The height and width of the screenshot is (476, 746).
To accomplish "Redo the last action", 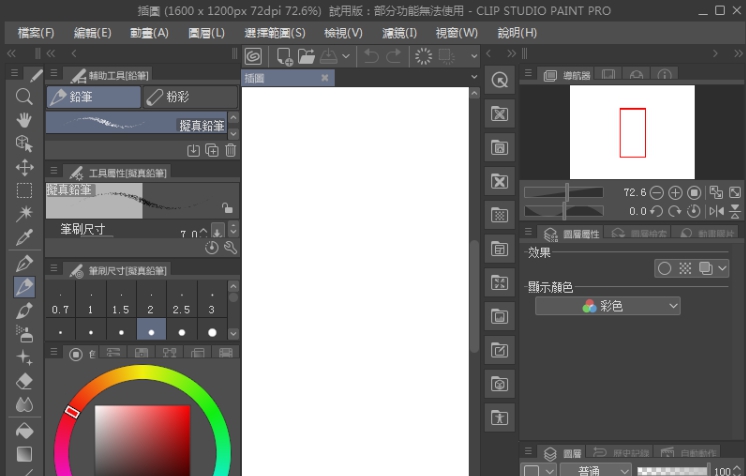I will point(393,57).
